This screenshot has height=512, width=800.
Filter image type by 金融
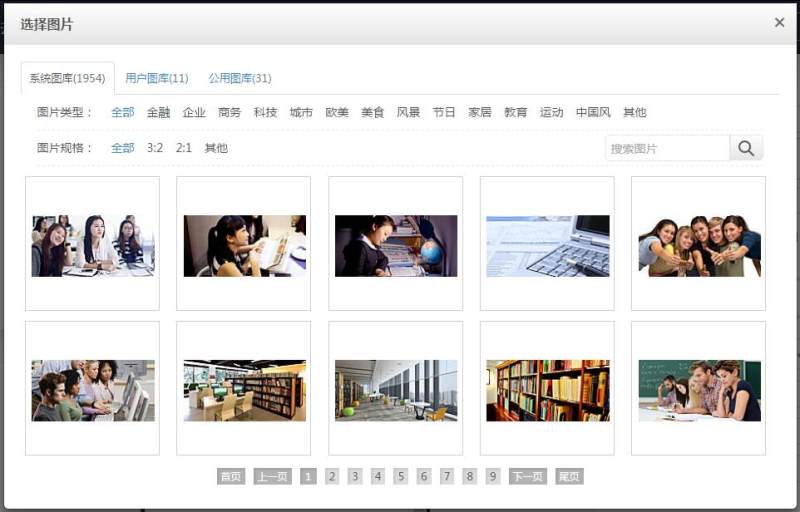coord(158,112)
